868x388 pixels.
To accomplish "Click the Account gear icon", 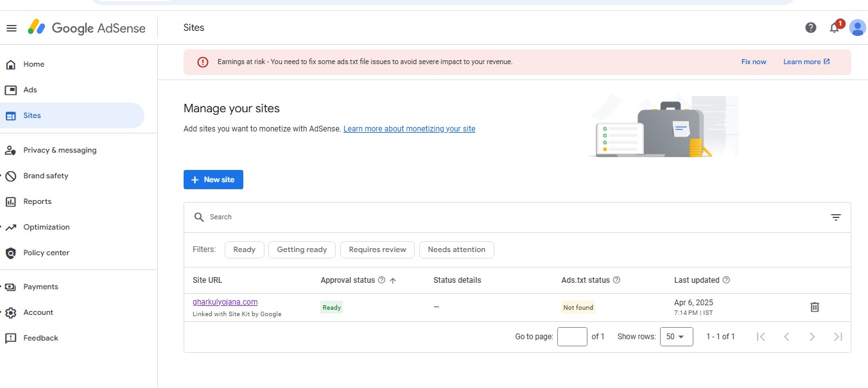I will click(10, 312).
